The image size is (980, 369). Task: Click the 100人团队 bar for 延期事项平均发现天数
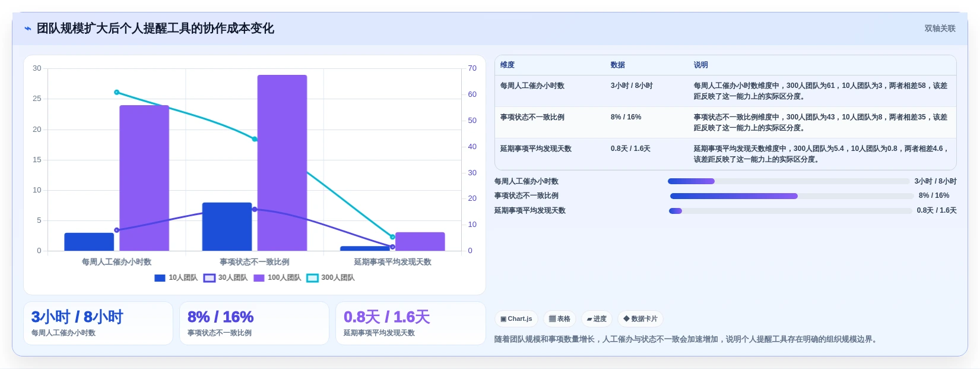coord(420,241)
